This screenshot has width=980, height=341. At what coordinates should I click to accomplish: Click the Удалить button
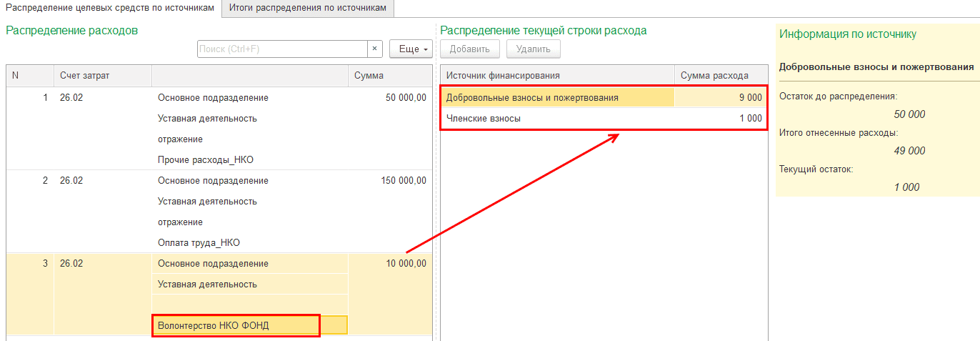tap(533, 49)
